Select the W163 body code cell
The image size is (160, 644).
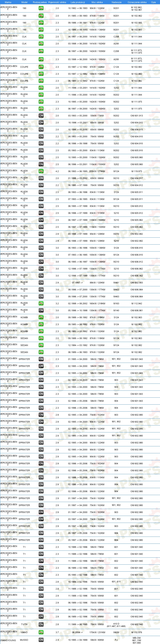[x=116, y=304]
